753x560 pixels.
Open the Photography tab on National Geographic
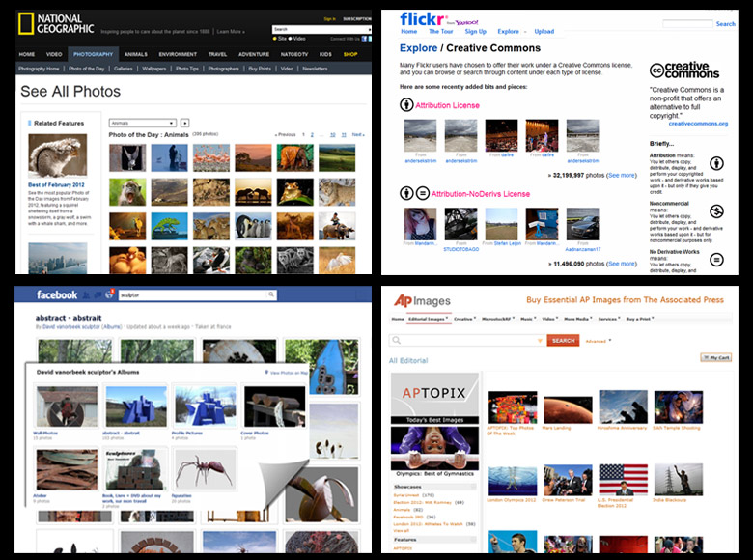coord(93,54)
